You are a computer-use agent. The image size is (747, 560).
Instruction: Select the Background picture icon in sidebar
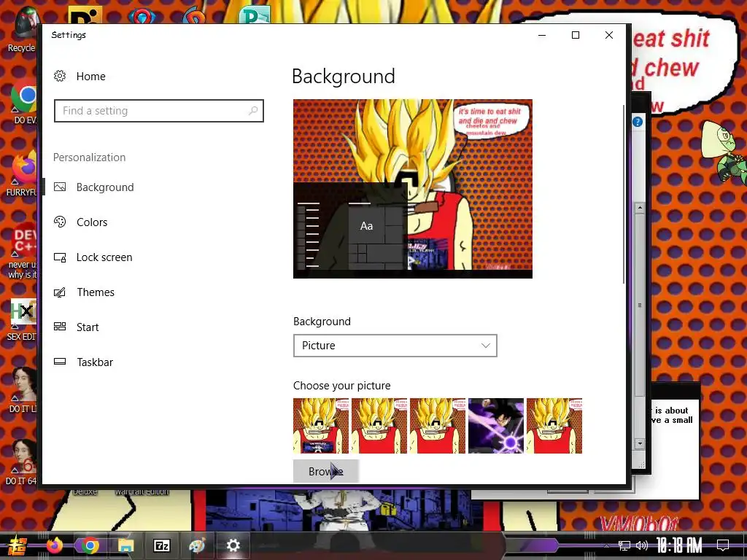pyautogui.click(x=60, y=187)
